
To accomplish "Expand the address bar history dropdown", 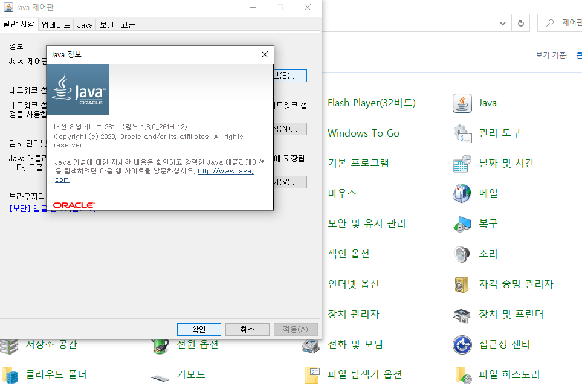I will [503, 24].
